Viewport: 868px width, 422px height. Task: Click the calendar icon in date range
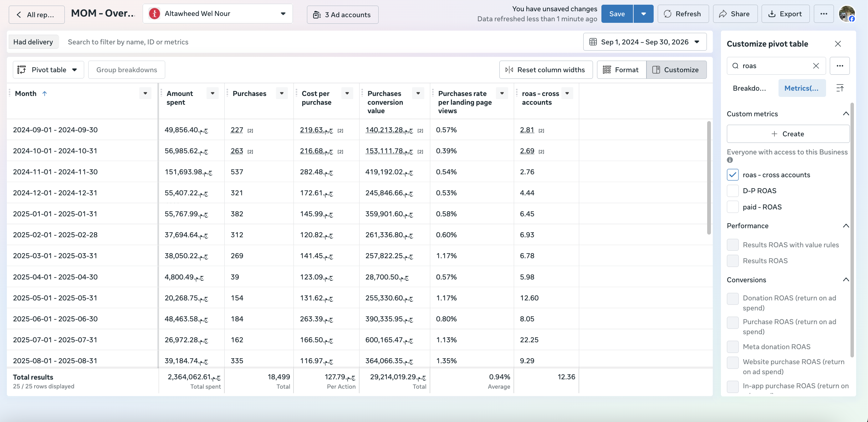coord(593,42)
